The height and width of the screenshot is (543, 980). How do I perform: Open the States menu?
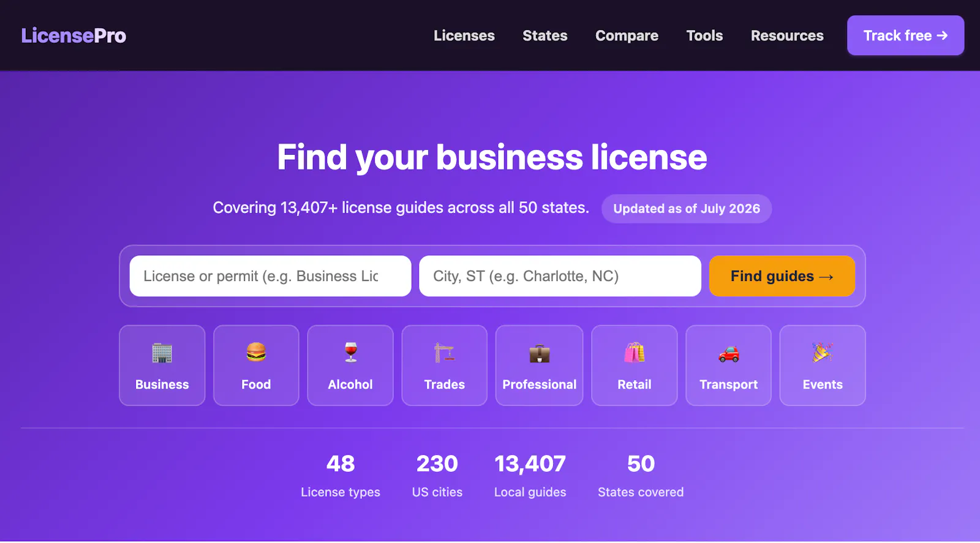click(545, 36)
